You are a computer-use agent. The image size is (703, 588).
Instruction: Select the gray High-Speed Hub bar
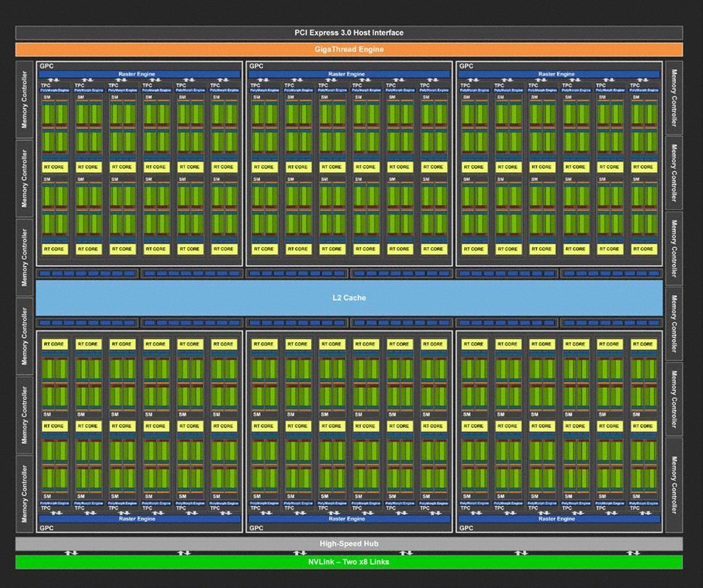[349, 543]
